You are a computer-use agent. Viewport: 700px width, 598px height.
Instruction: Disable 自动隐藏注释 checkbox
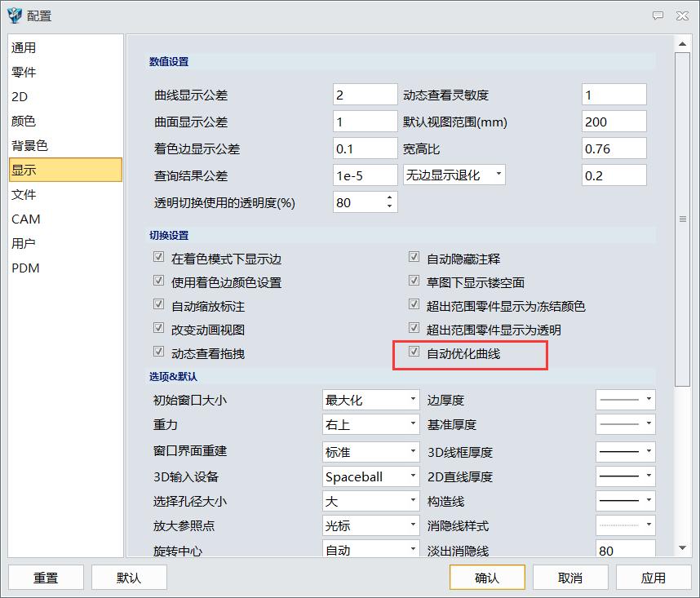414,256
